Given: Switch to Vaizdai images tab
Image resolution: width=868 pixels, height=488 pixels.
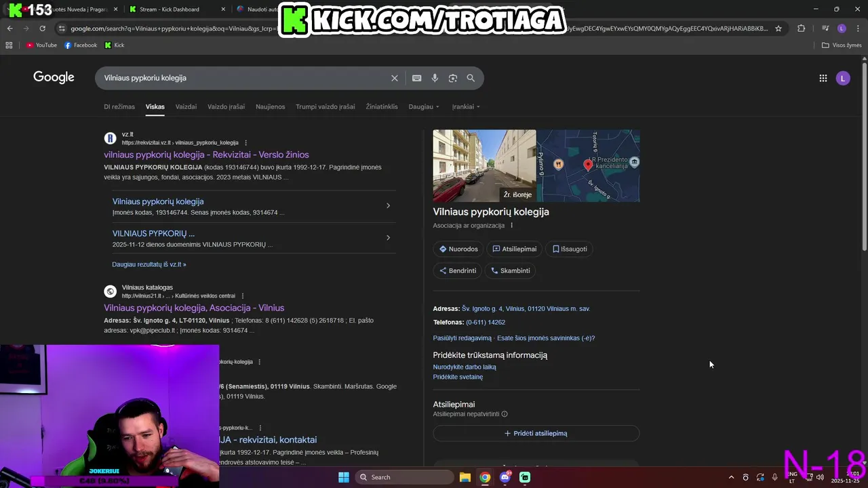Looking at the screenshot, I should click(186, 106).
